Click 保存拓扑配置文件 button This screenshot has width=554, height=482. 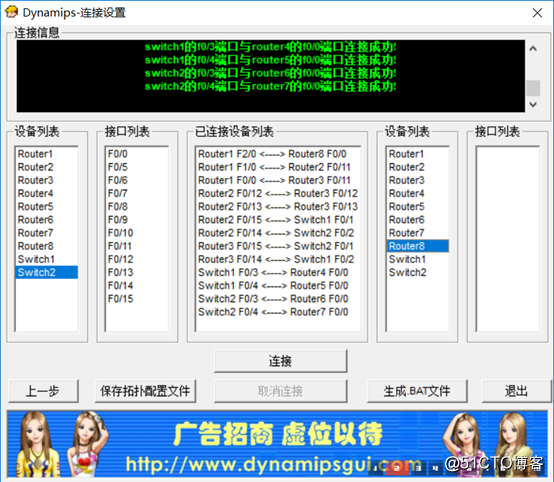pyautogui.click(x=145, y=391)
